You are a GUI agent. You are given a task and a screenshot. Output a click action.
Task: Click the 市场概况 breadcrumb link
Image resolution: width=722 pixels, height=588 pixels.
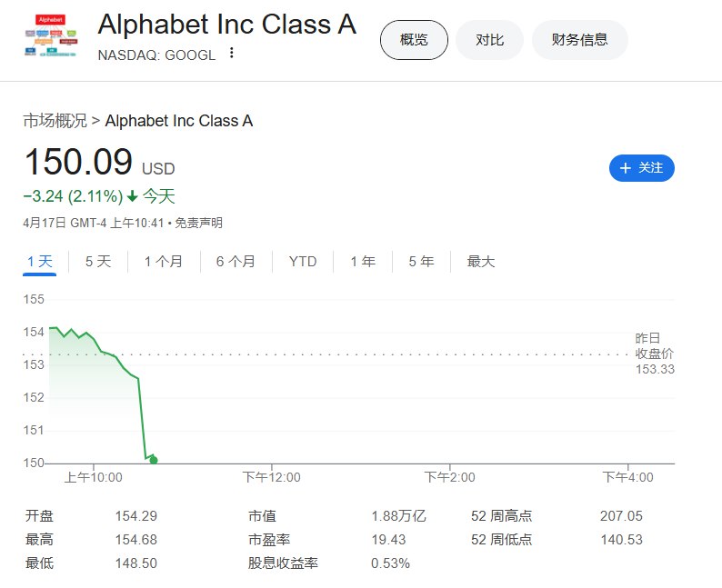55,121
